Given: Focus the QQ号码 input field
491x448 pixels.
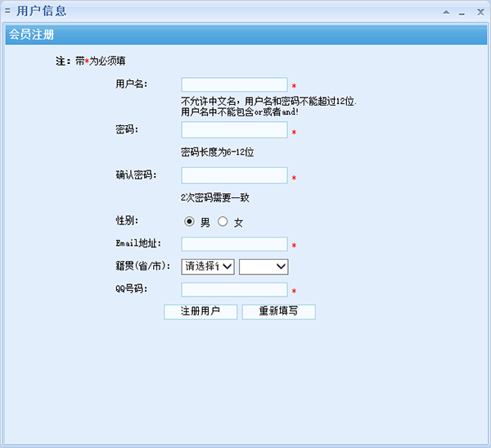Looking at the screenshot, I should click(x=234, y=290).
